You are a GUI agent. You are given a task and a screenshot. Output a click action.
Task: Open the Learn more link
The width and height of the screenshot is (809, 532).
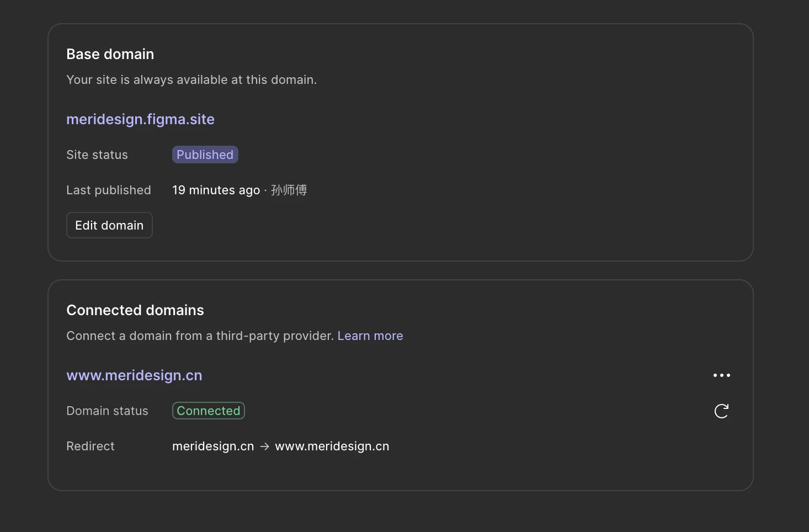370,336
